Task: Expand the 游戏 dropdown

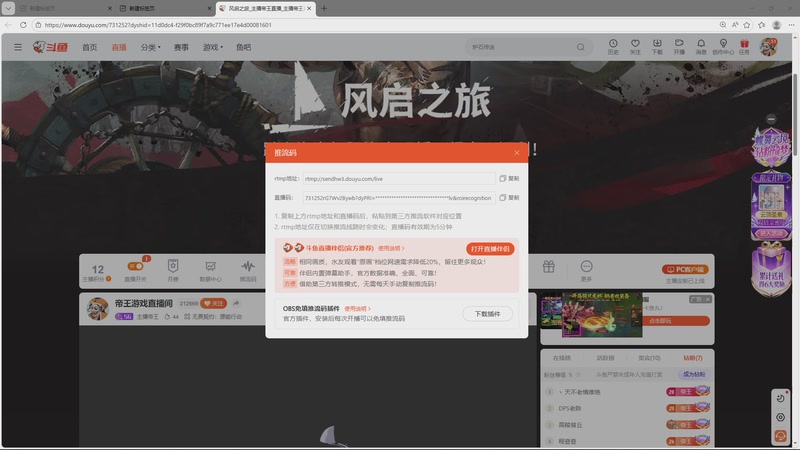Action: pos(212,47)
